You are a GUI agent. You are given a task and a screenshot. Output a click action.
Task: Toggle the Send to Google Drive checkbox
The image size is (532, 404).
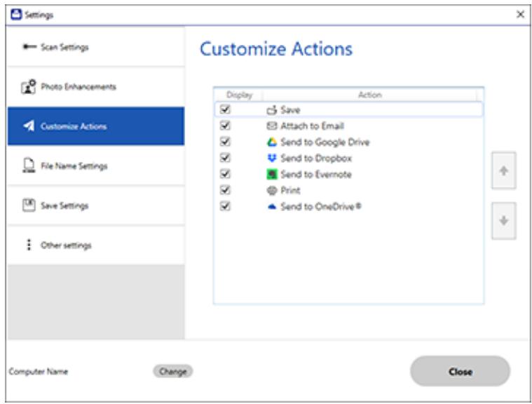pos(225,142)
